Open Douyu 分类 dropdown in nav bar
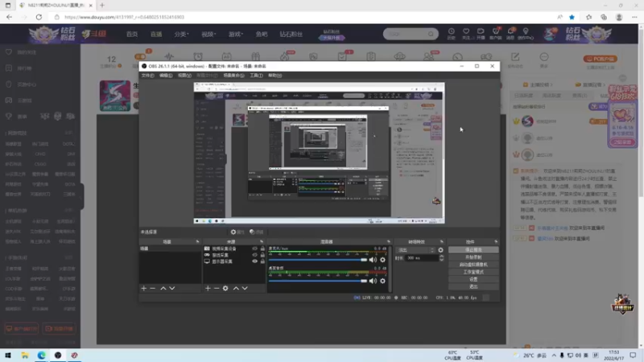 click(181, 34)
